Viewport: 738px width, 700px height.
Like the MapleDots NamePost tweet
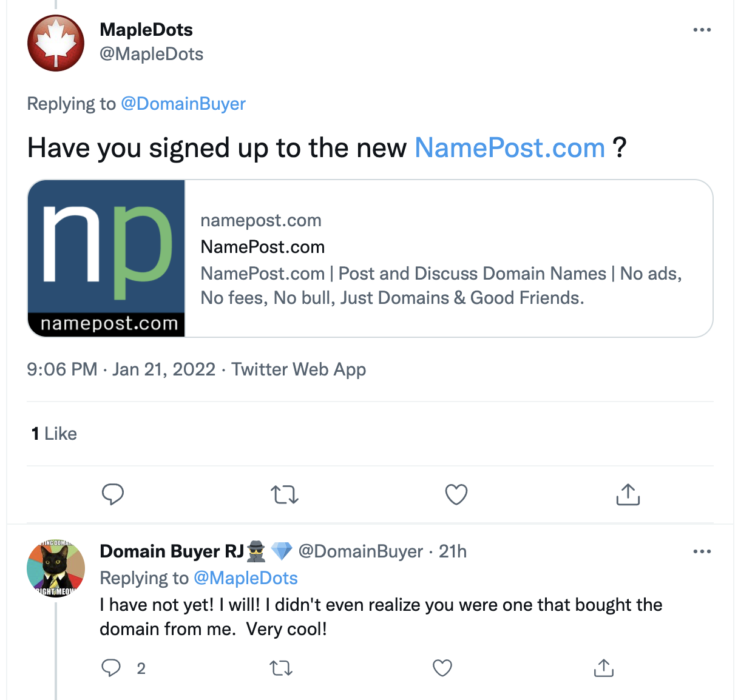pyautogui.click(x=456, y=494)
